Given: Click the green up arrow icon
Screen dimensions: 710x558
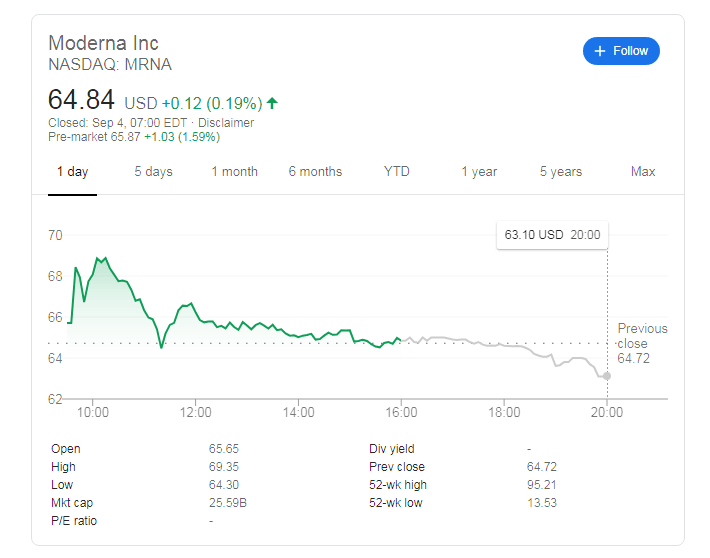Looking at the screenshot, I should click(272, 103).
